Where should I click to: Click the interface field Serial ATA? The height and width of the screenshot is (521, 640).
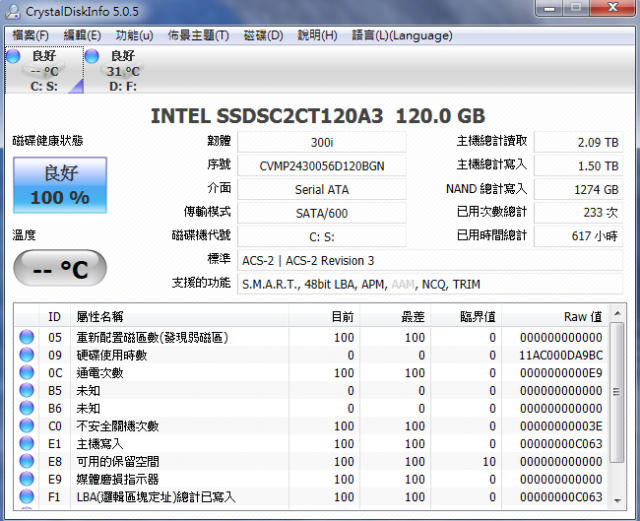click(x=322, y=189)
